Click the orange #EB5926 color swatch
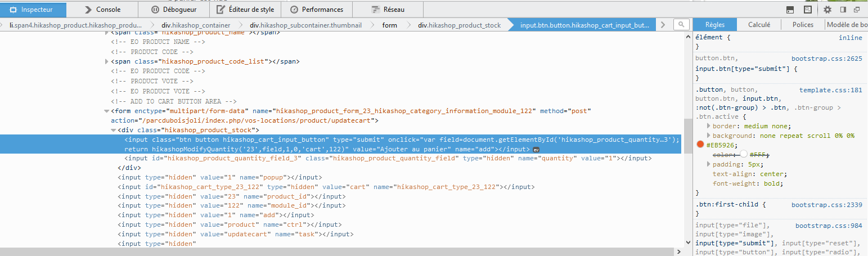 point(700,145)
